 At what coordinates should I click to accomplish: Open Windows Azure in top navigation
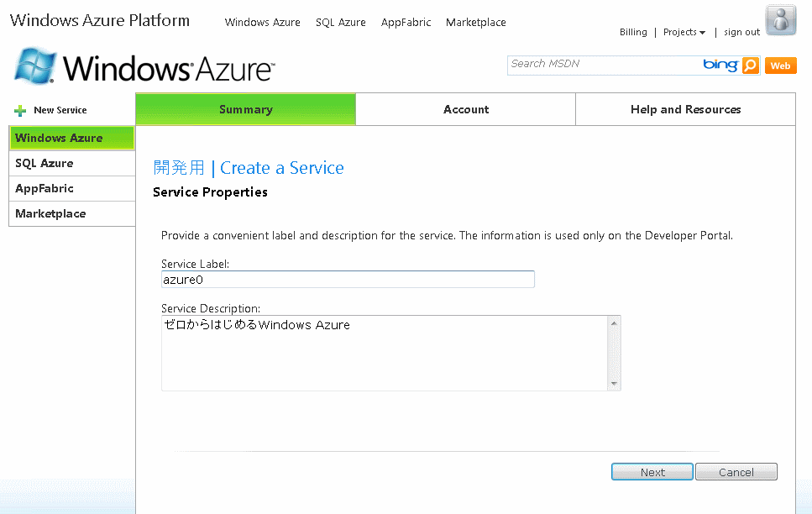tap(263, 23)
